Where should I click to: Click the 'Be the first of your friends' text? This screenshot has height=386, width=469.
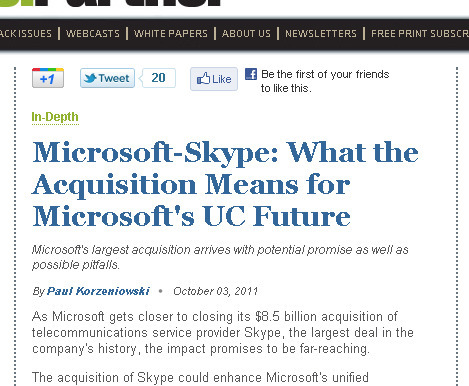tap(325, 81)
